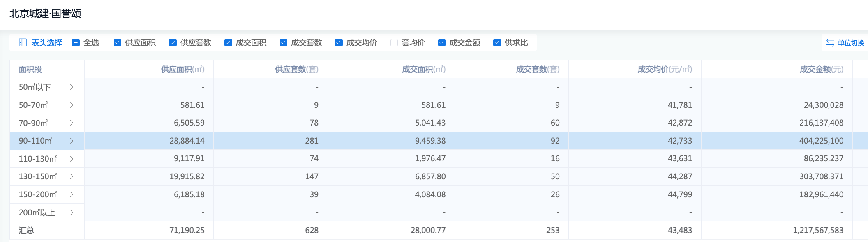868x242 pixels.
Task: Uncheck the 成交金额 column checkbox
Action: pyautogui.click(x=442, y=43)
